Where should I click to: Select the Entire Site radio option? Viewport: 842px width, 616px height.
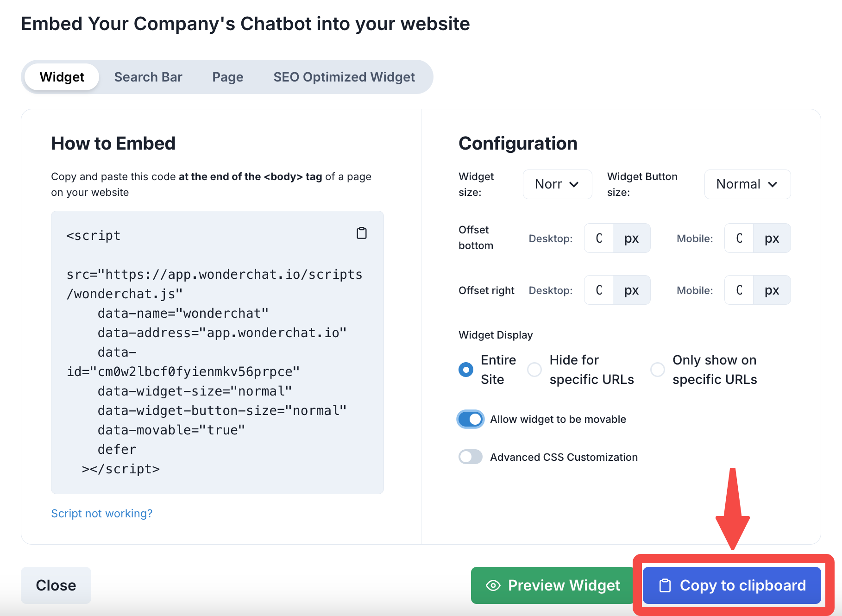coord(466,370)
